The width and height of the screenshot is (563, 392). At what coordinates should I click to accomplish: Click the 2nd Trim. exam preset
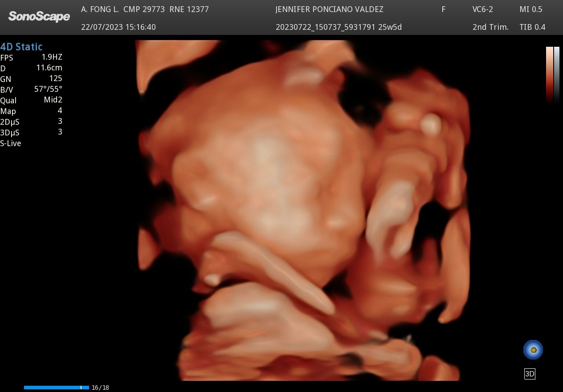(x=490, y=27)
